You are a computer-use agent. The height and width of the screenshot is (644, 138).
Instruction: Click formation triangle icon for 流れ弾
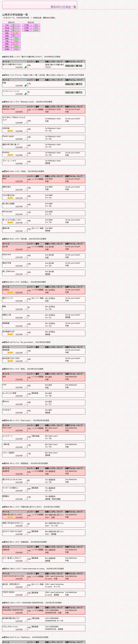point(25,249)
